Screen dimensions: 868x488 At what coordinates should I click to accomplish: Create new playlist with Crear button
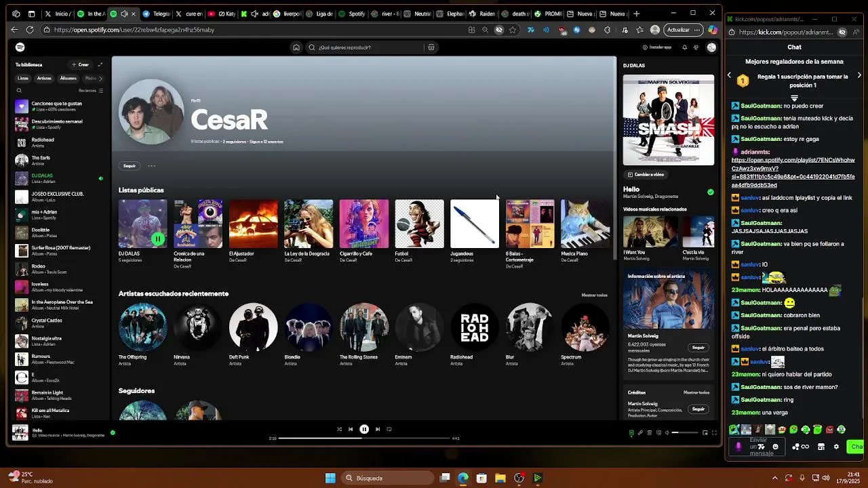point(80,64)
